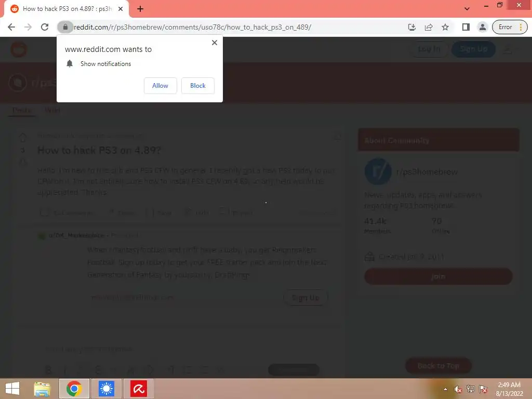Toggle the Chrome side panel
This screenshot has width=532, height=399.
tap(466, 27)
